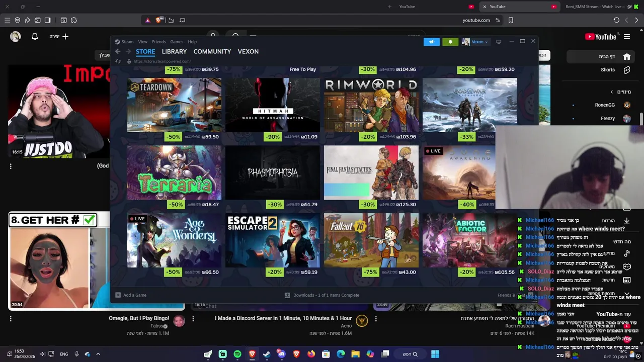Open Brave sidebar hamburger menu icon
The height and width of the screenshot is (362, 644).
[7, 20]
